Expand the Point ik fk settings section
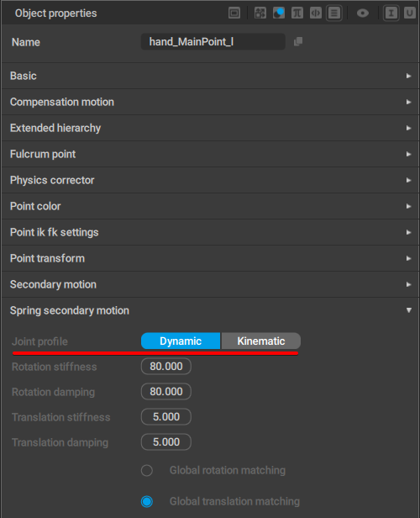The height and width of the screenshot is (518, 420). (210, 232)
